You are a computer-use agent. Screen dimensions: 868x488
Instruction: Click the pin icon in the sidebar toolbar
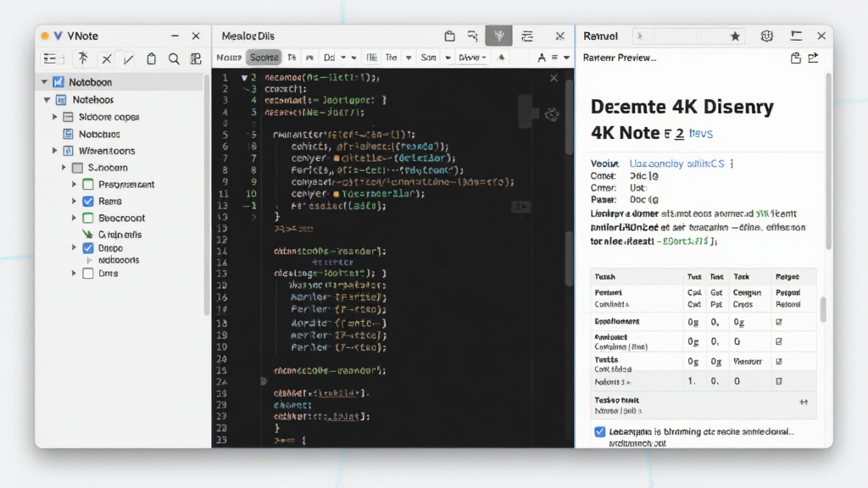pyautogui.click(x=83, y=58)
